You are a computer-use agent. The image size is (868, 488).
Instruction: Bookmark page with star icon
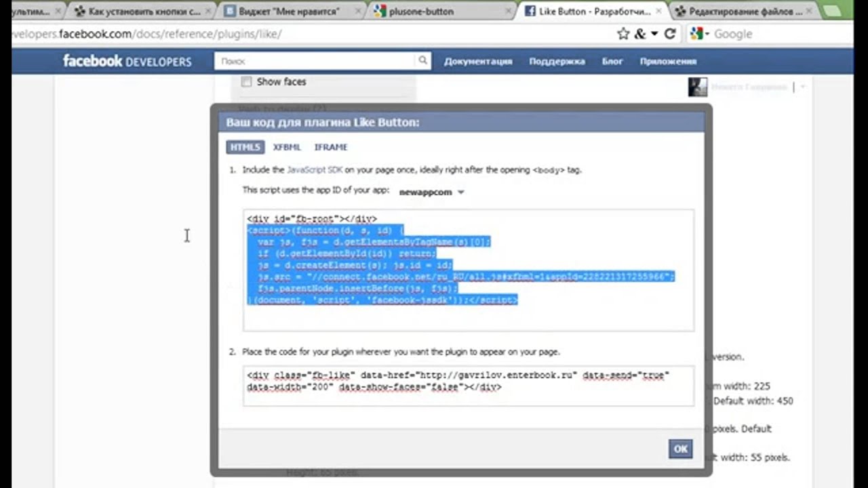[x=623, y=34]
